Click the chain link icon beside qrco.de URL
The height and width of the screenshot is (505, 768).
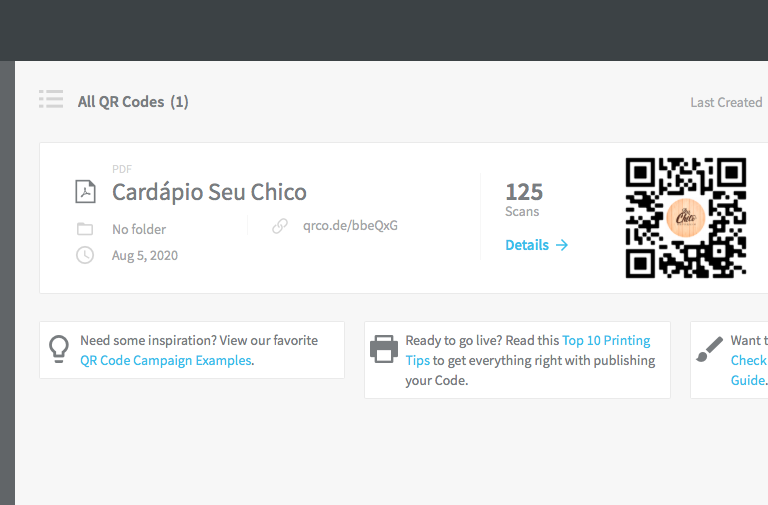pyautogui.click(x=280, y=226)
